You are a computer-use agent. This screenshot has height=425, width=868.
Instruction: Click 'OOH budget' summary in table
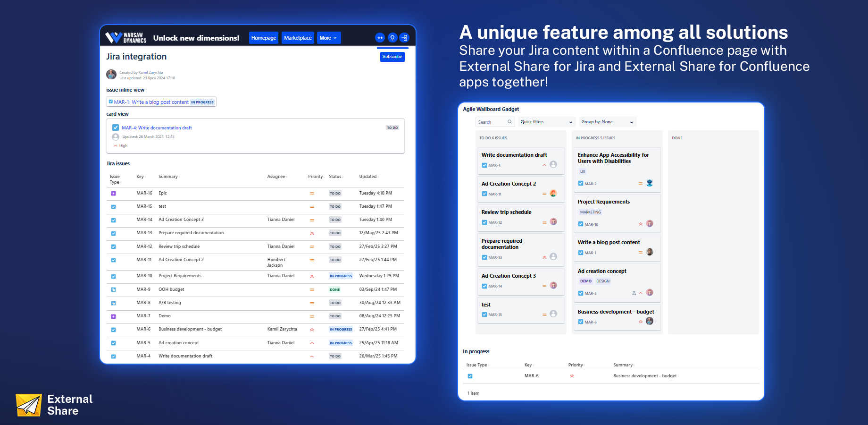click(171, 289)
